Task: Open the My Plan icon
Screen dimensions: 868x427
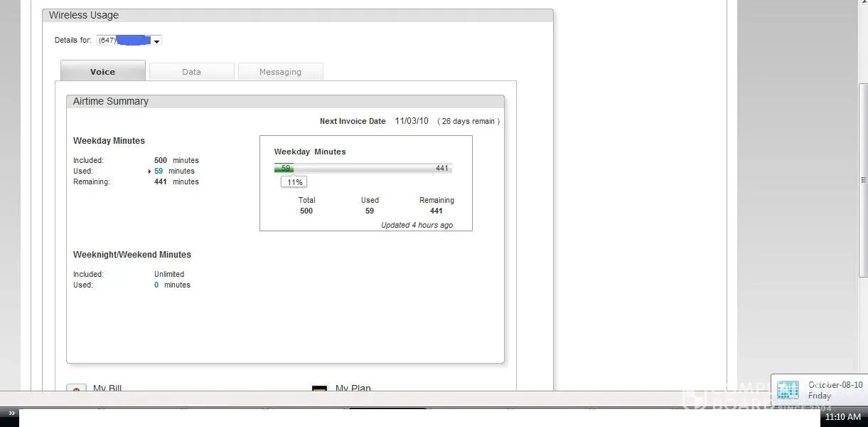Action: point(320,389)
